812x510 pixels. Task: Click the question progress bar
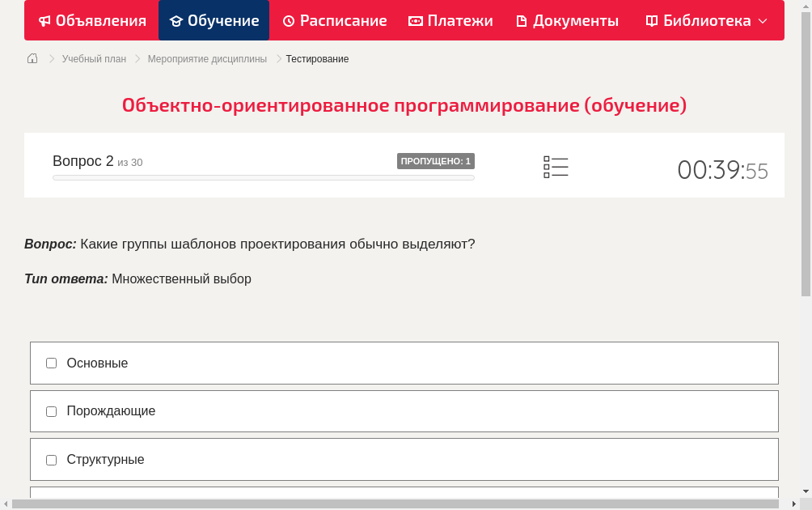coord(263,177)
